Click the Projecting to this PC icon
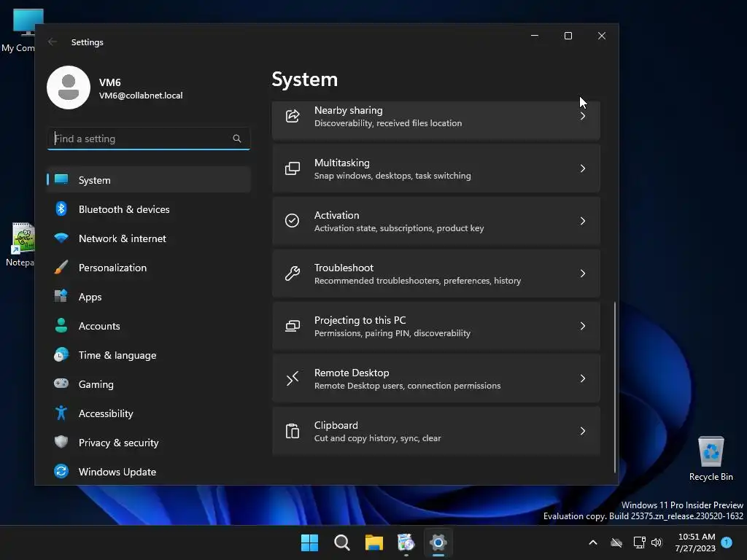 (292, 326)
